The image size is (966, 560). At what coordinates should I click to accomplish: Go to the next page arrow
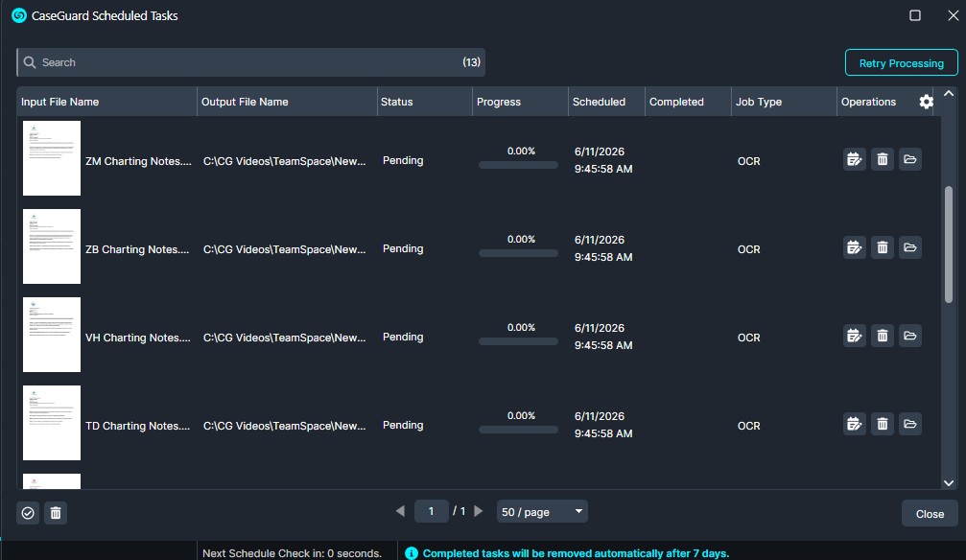[x=478, y=511]
